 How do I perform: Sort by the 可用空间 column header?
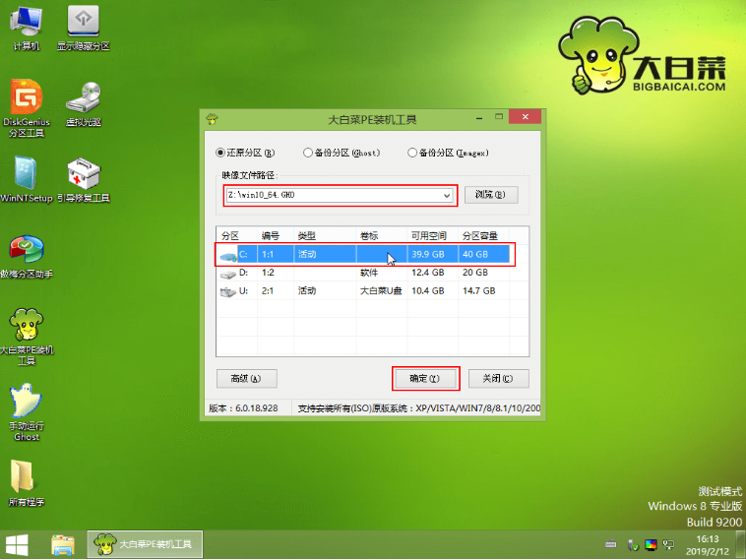432,235
